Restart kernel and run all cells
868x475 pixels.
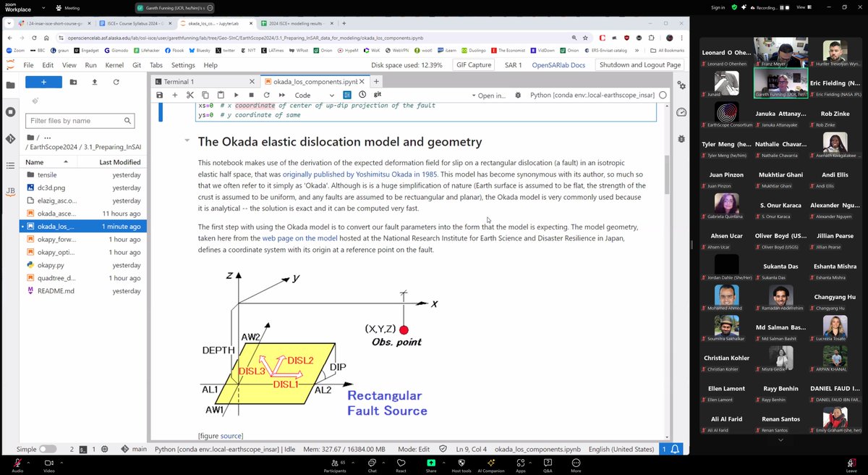pos(281,95)
